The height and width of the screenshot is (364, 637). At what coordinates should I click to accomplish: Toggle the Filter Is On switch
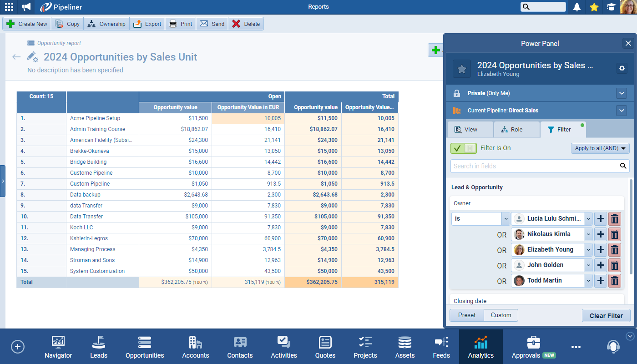click(x=464, y=148)
